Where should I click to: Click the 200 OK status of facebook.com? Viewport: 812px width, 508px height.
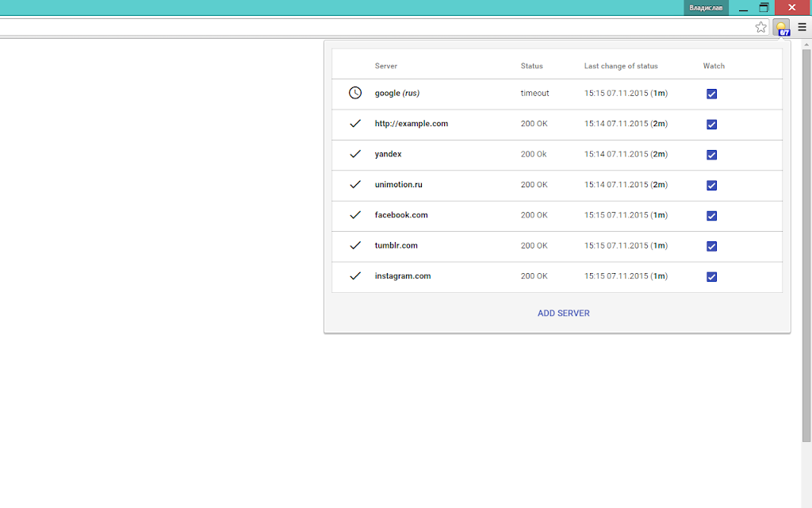[x=534, y=215]
